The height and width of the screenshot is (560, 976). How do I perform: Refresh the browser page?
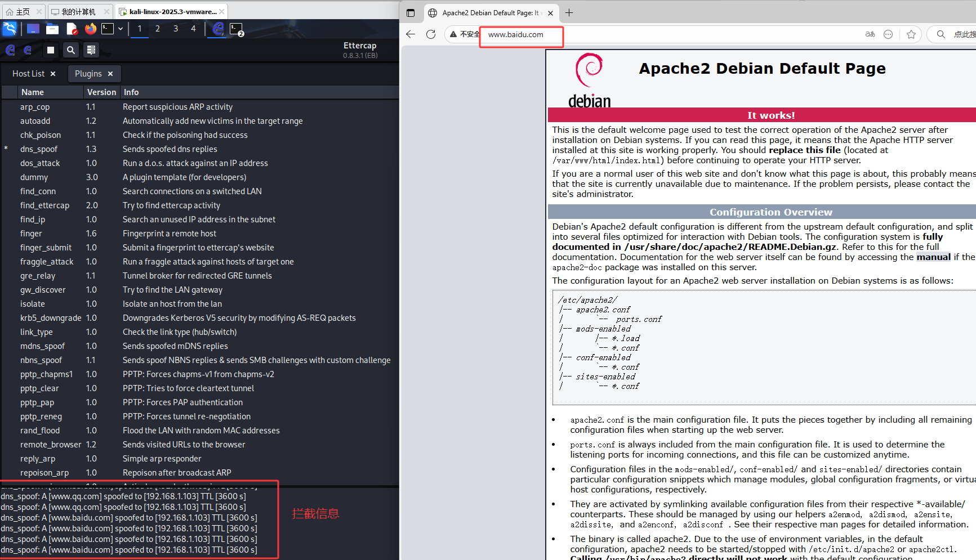pos(431,34)
